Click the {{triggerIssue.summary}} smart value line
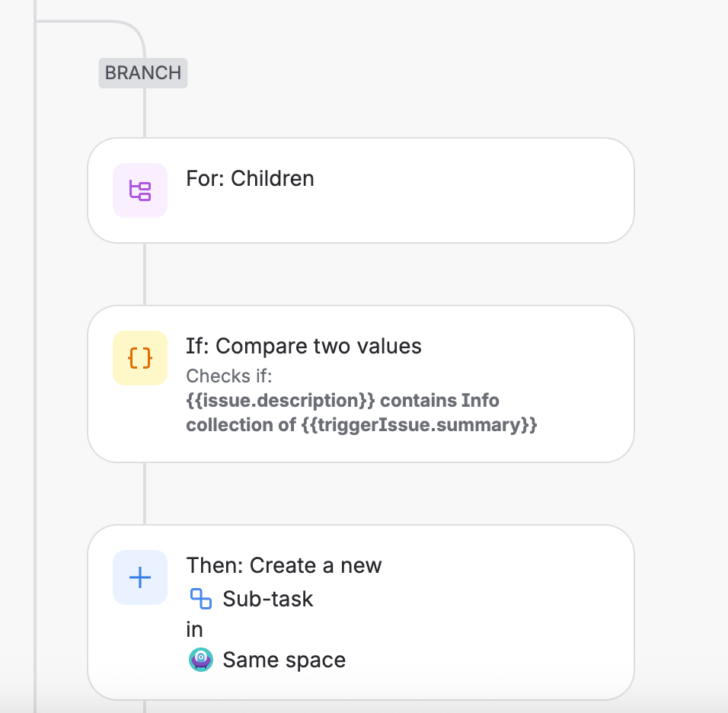Viewport: 728px width, 713px height. (x=362, y=425)
